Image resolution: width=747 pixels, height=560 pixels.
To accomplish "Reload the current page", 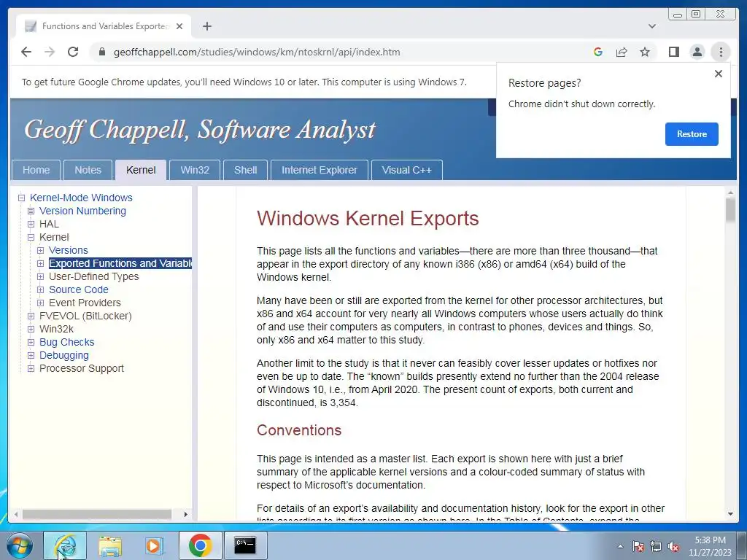I will [73, 52].
